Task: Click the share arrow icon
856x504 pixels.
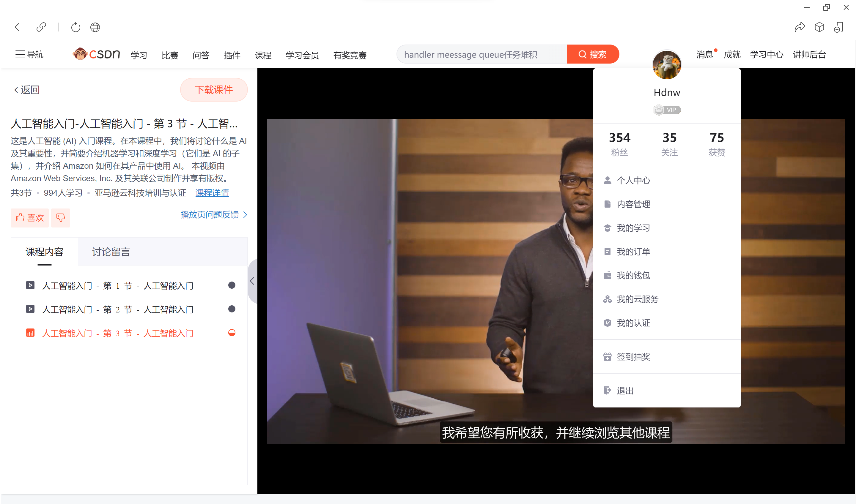Action: point(799,27)
